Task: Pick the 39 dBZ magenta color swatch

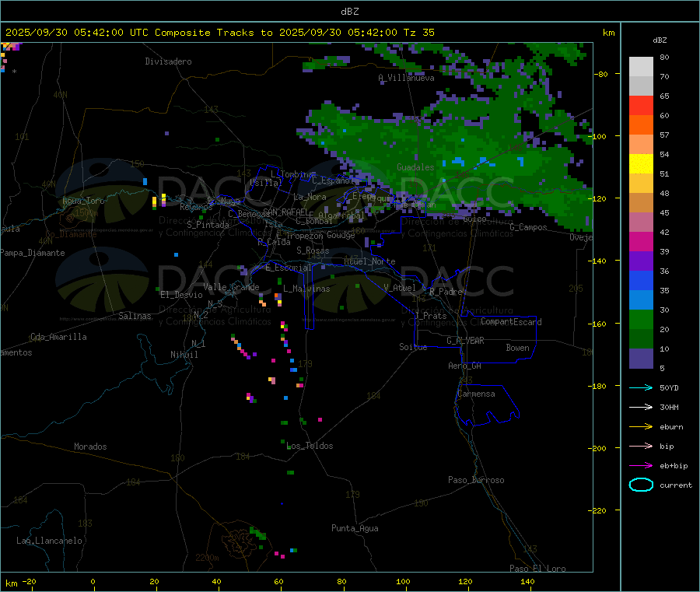Action: click(641, 241)
